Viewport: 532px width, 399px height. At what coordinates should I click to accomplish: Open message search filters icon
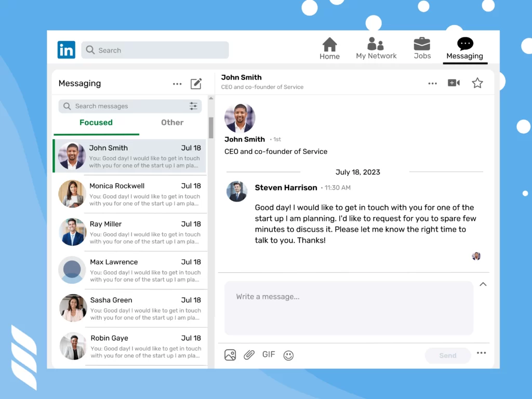tap(193, 106)
